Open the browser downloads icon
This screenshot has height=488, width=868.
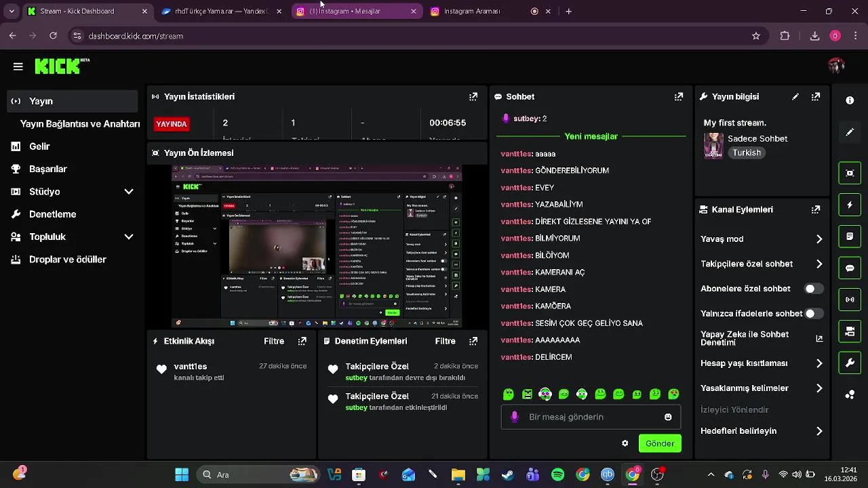814,36
